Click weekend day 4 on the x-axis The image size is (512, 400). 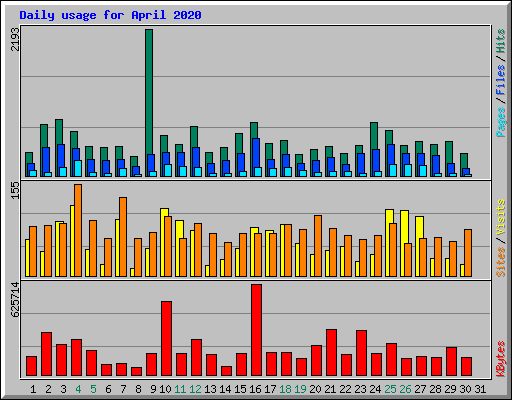(x=78, y=389)
